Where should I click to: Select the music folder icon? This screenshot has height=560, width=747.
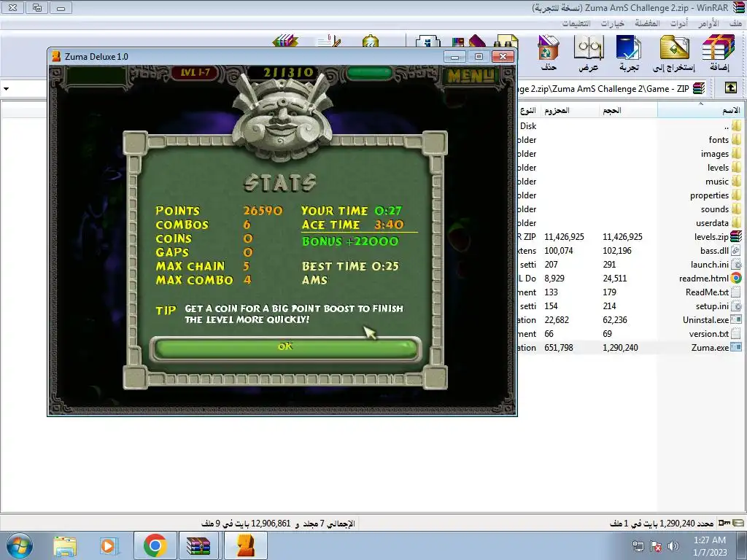(737, 181)
